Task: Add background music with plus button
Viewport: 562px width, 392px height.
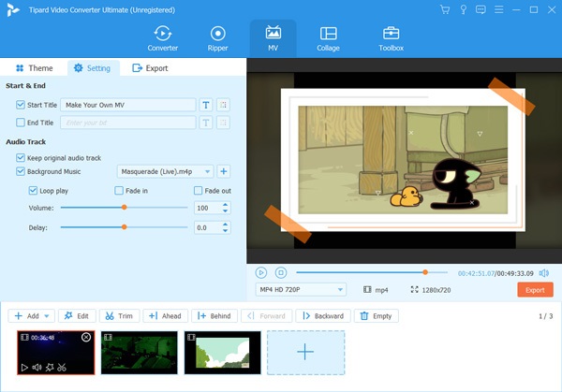Action: click(224, 171)
